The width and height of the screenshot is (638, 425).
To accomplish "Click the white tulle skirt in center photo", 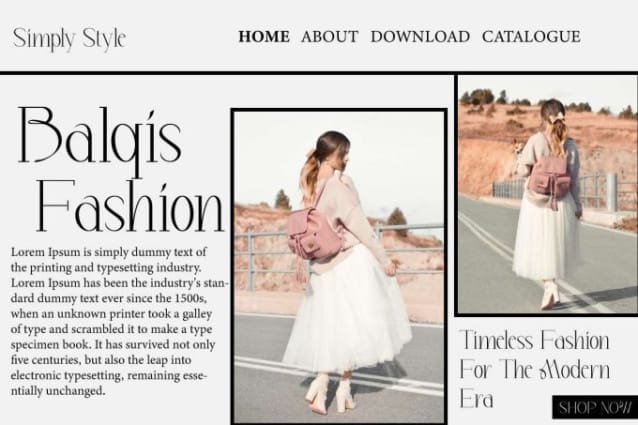I will [347, 309].
